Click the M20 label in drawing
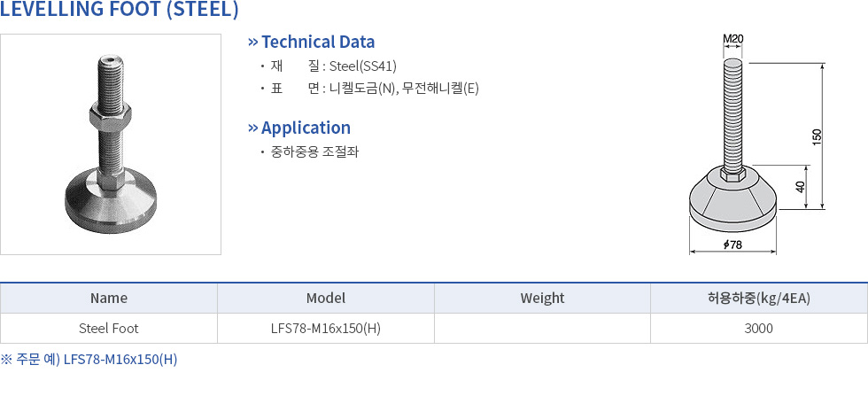This screenshot has width=868, height=396. click(732, 38)
